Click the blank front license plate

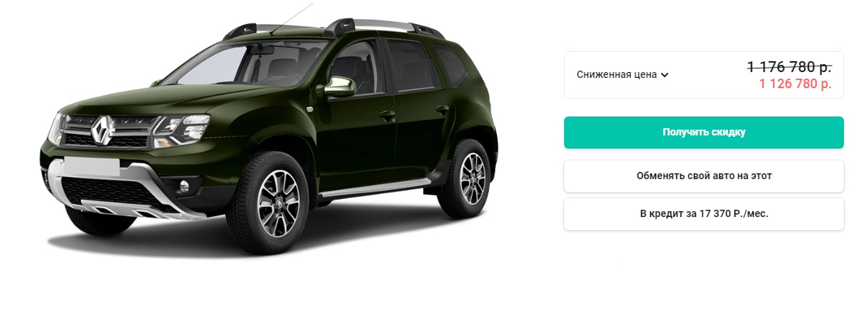(x=91, y=167)
